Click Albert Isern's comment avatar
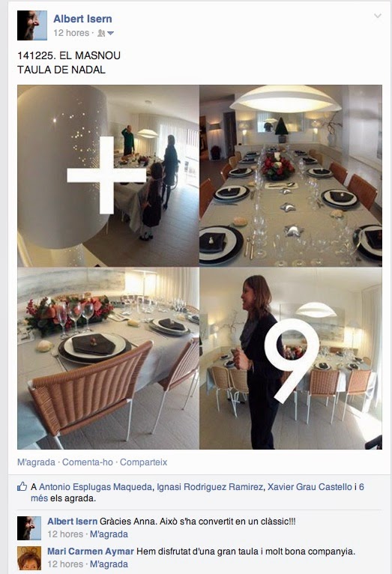Image resolution: width=392 pixels, height=574 pixels. pos(29,528)
